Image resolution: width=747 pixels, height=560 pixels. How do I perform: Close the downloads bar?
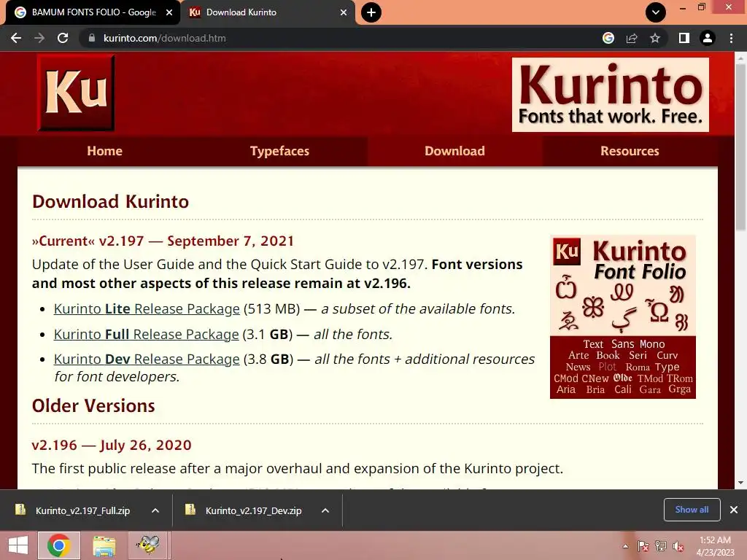734,510
